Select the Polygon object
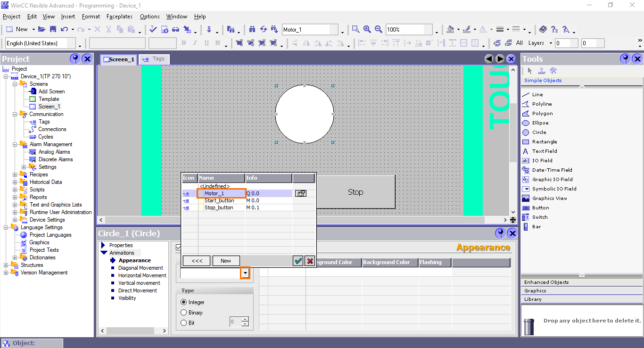644x348 pixels. 542,113
